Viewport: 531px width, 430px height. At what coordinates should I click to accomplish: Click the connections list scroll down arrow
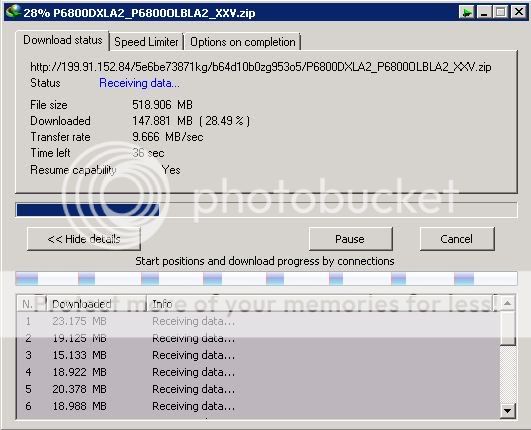click(x=507, y=411)
